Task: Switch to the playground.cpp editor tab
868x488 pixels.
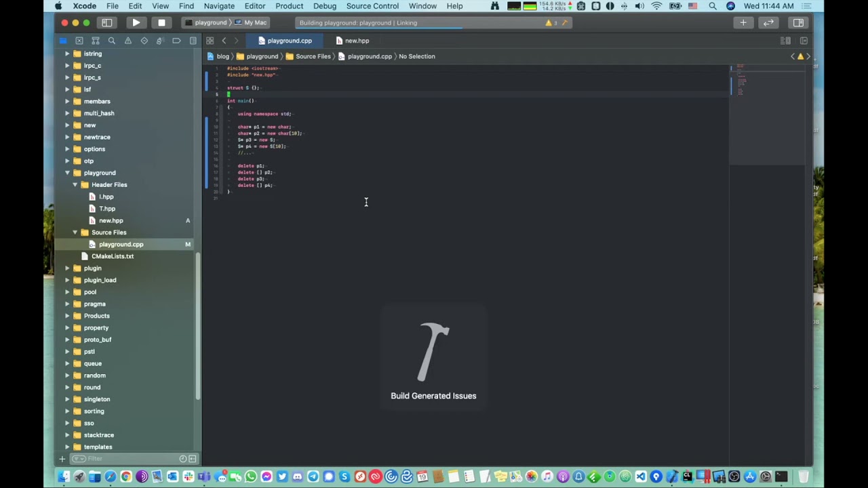Action: point(285,41)
